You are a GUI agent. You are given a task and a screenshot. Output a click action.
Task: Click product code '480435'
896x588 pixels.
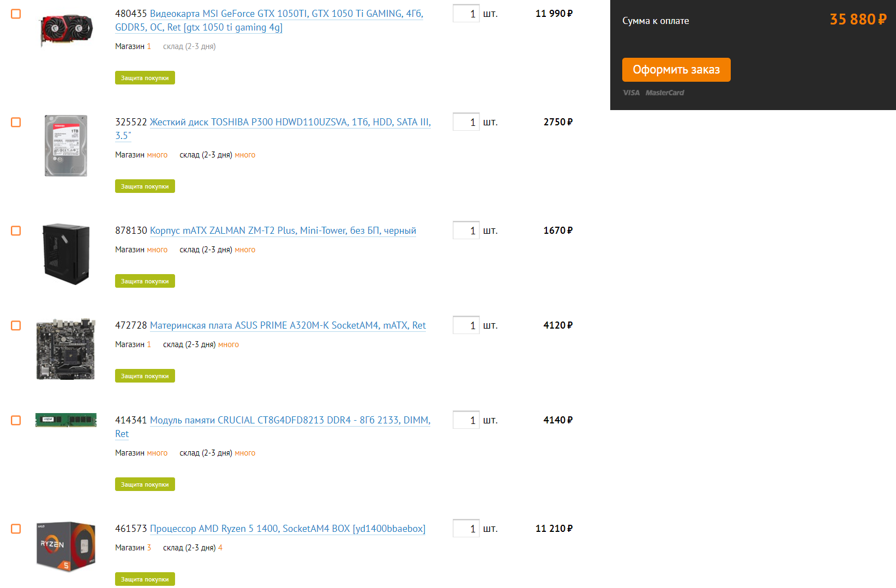131,14
